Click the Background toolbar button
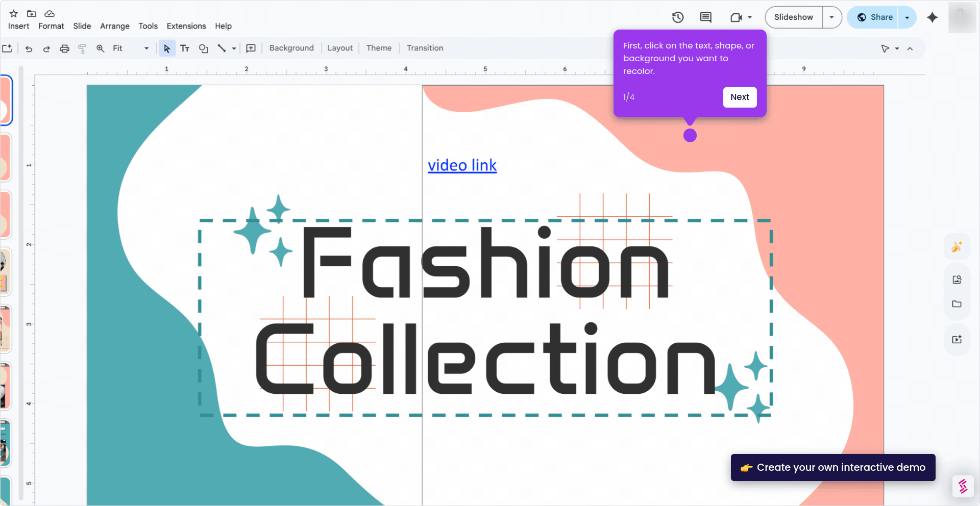 [291, 48]
